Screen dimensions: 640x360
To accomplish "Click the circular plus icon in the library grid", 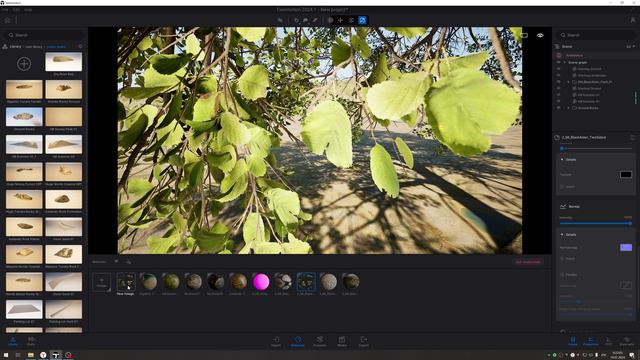I will [x=24, y=64].
